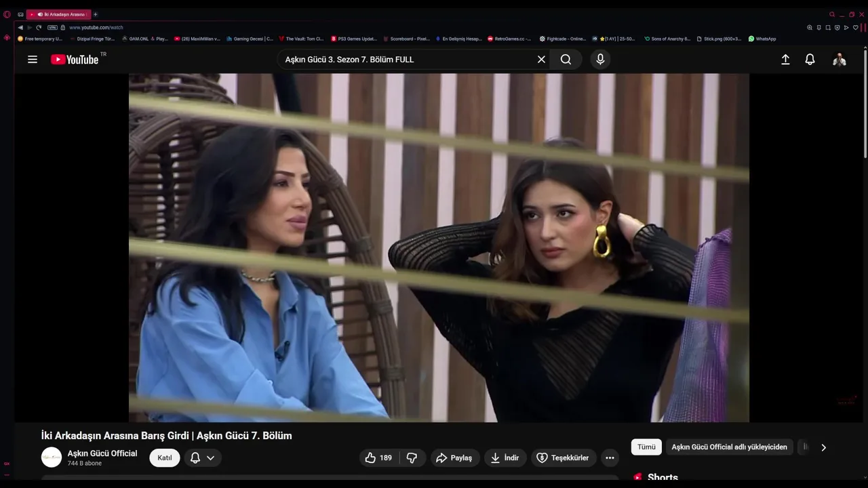Click the send/flow arrow icon
The width and height of the screenshot is (868, 488).
(846, 27)
